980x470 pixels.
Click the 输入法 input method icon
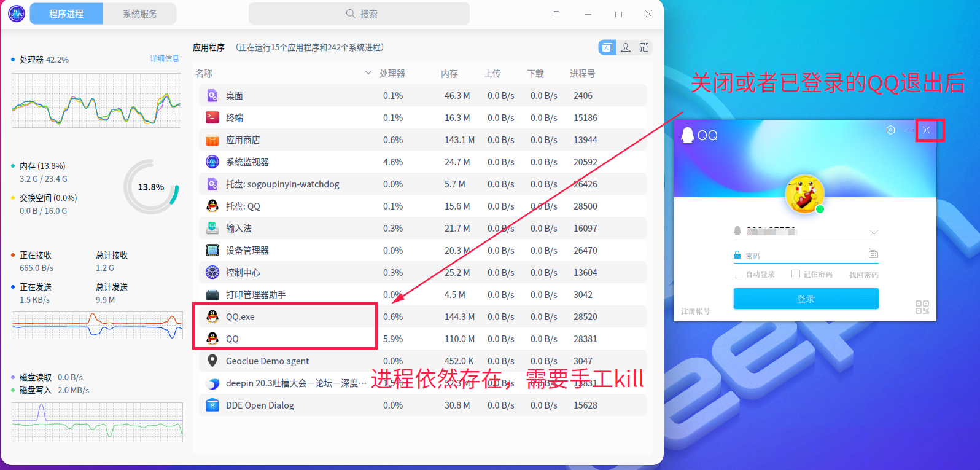click(x=212, y=229)
